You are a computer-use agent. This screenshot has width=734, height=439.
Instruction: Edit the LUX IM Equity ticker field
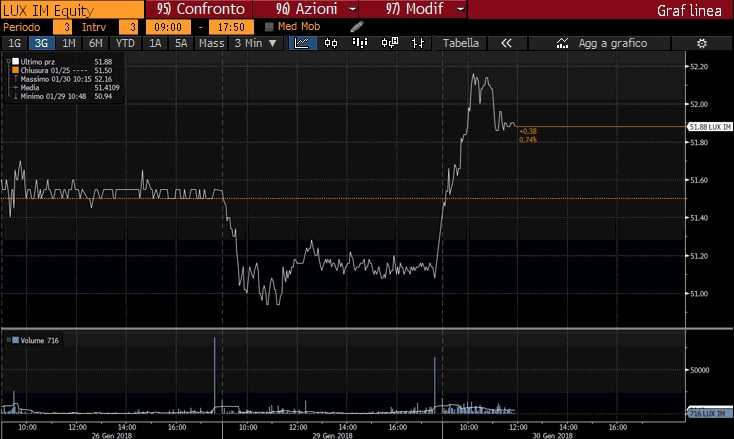pos(73,10)
